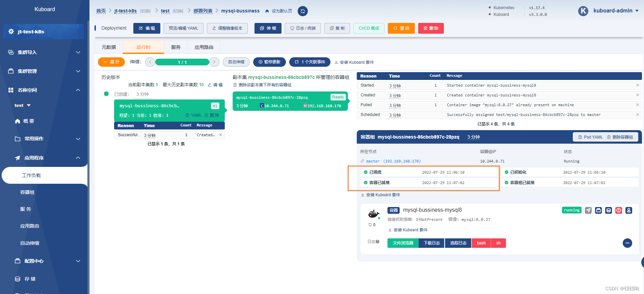Click 预览/编辑 YAML button

(184, 28)
